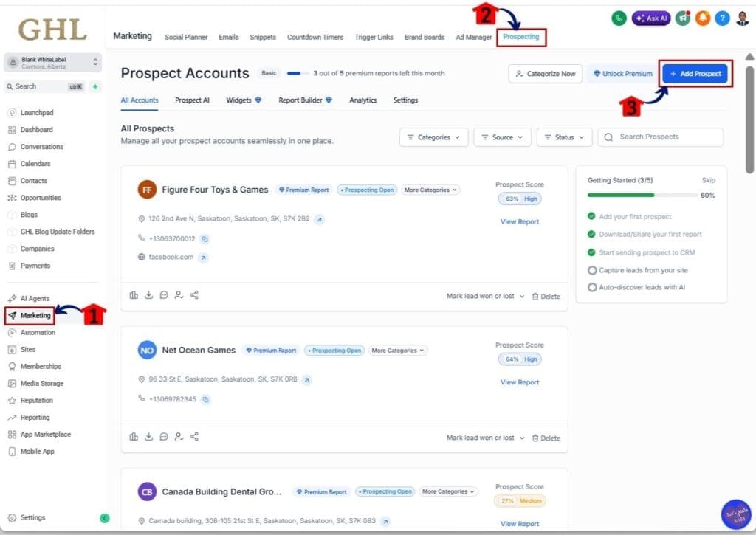Share the Net Ocean Games prospect report
Screen dimensions: 756x535
[194, 436]
